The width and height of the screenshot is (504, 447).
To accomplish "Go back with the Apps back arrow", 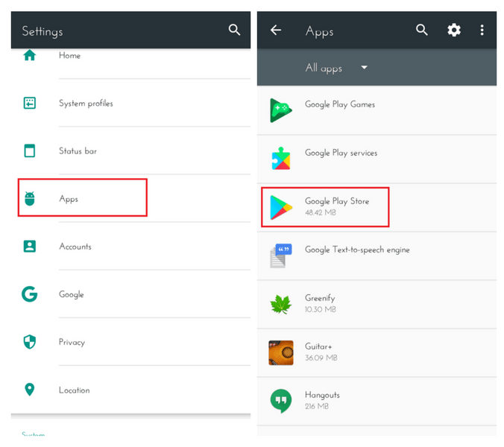I will pos(276,31).
